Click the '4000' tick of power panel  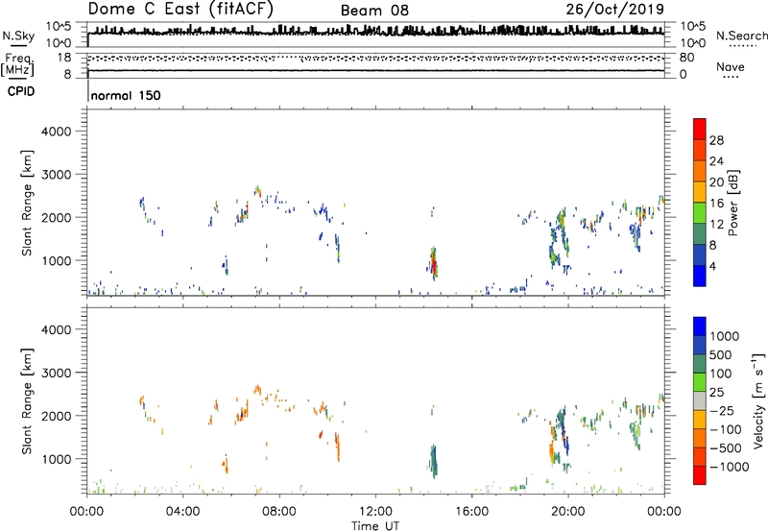coord(57,132)
